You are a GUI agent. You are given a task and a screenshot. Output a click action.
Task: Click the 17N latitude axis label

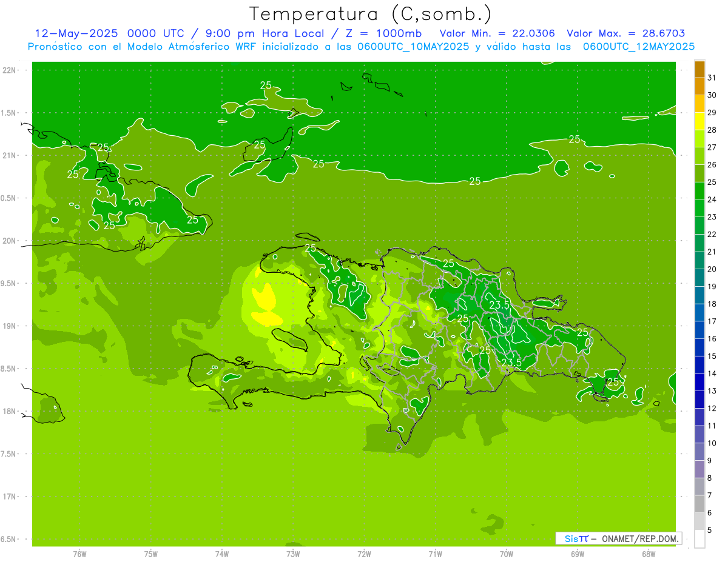[x=10, y=497]
